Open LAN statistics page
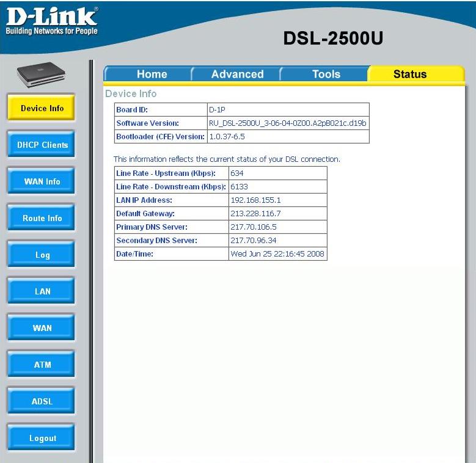This screenshot has height=463, width=476. 41,291
